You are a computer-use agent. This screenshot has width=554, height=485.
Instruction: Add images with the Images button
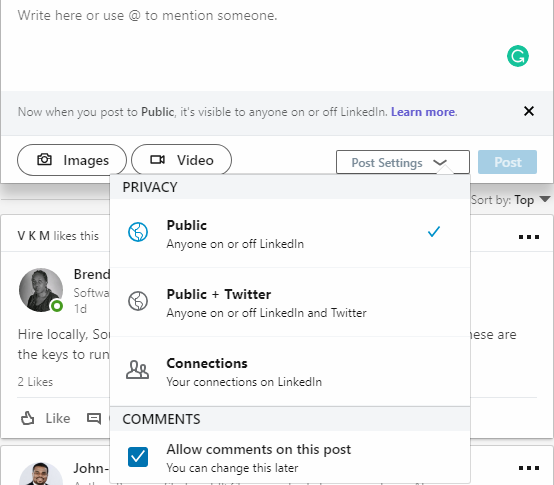click(x=72, y=160)
